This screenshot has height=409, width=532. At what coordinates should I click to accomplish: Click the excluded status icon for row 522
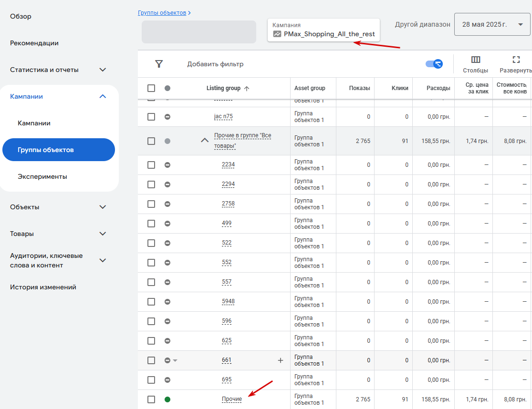pos(167,243)
